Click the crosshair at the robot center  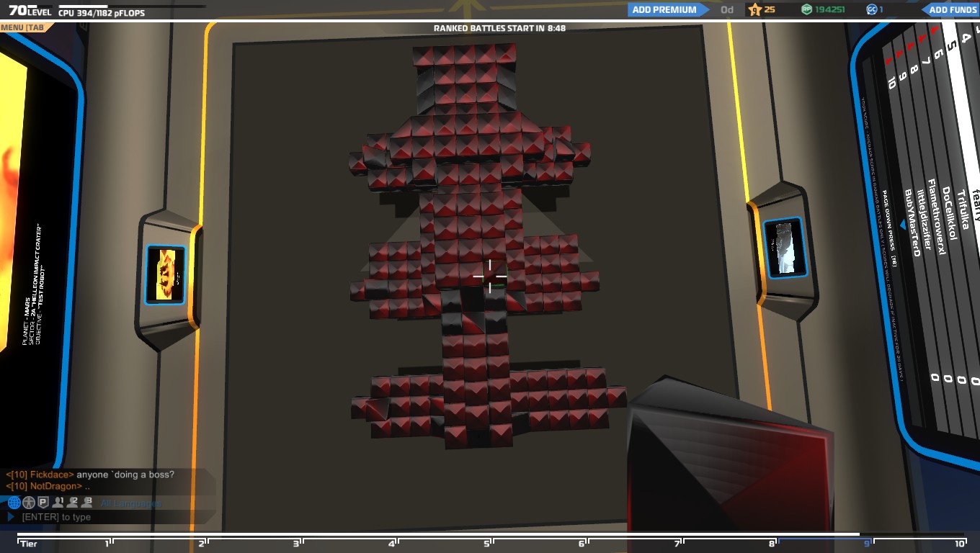[490, 276]
